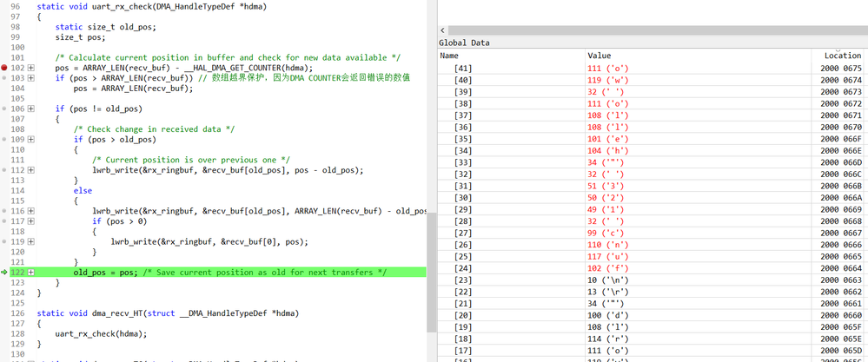The image size is (868, 362).
Task: Select the value 114 ('r') in row [18]
Action: (x=608, y=339)
